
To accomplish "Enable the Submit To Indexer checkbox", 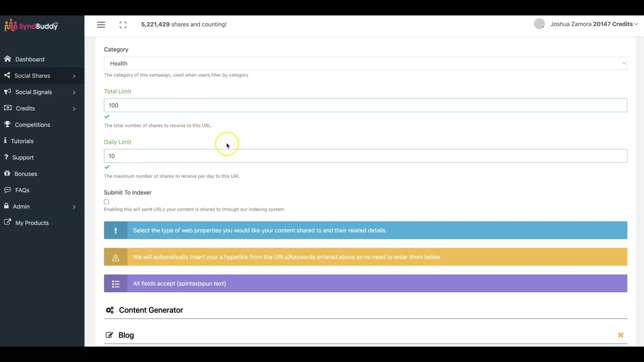I will [x=106, y=202].
